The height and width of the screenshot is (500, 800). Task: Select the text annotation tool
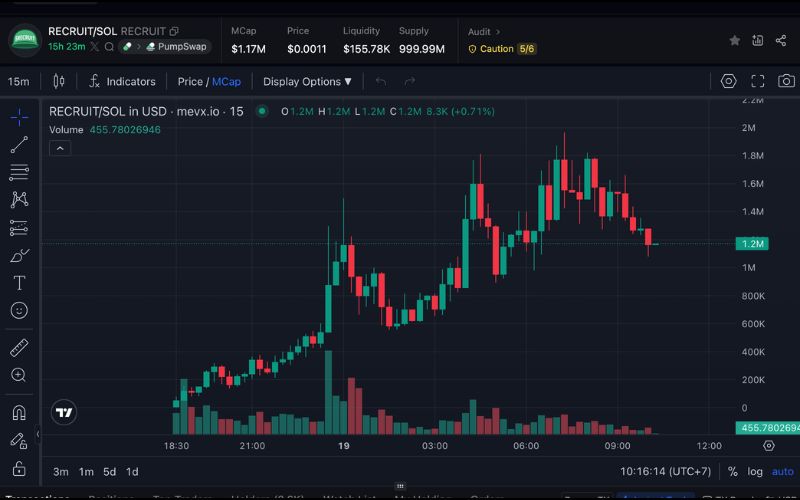[x=19, y=283]
